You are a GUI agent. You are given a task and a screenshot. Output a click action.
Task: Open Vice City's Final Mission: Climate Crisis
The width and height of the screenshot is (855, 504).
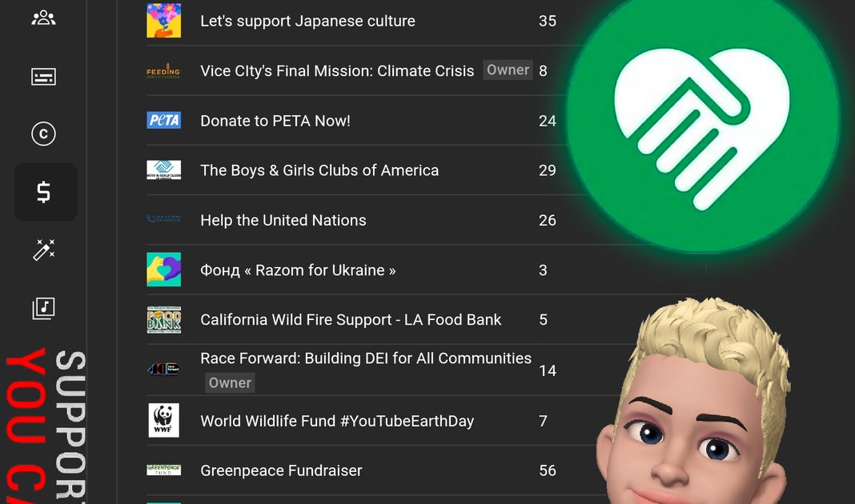point(337,71)
